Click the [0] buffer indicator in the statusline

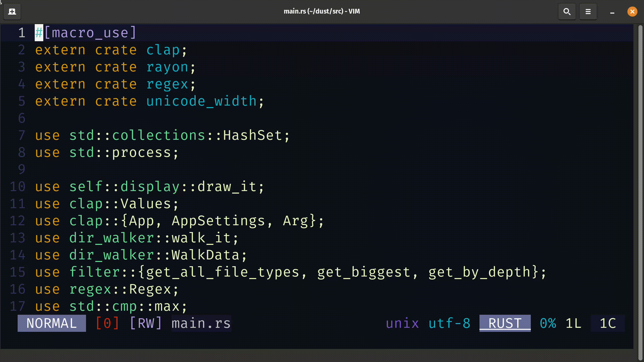pos(107,323)
